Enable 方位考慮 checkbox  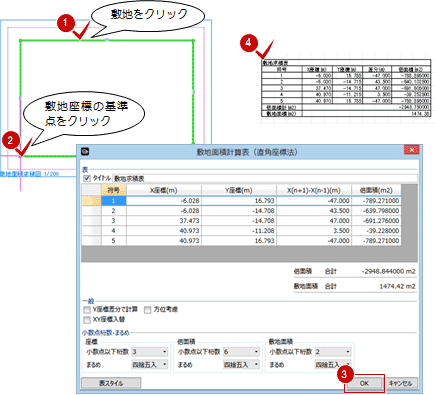click(x=148, y=310)
